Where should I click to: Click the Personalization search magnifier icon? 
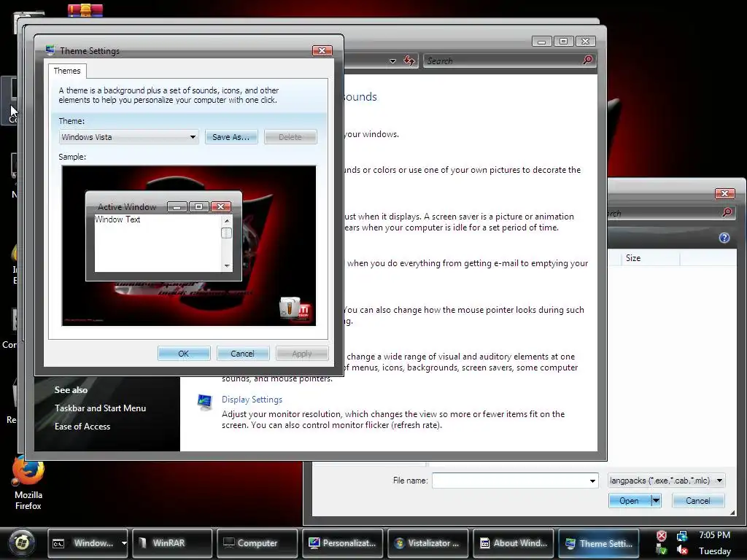click(588, 60)
